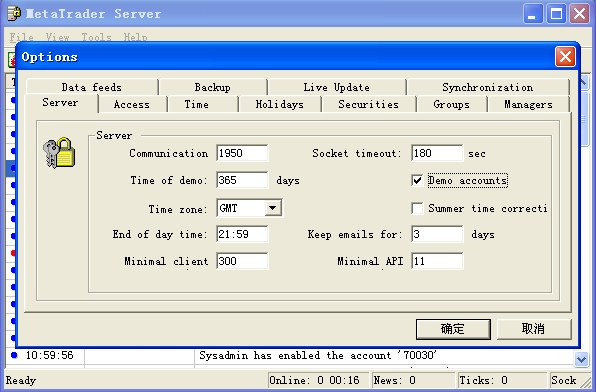Select the Server tab
The height and width of the screenshot is (392, 596).
(60, 103)
